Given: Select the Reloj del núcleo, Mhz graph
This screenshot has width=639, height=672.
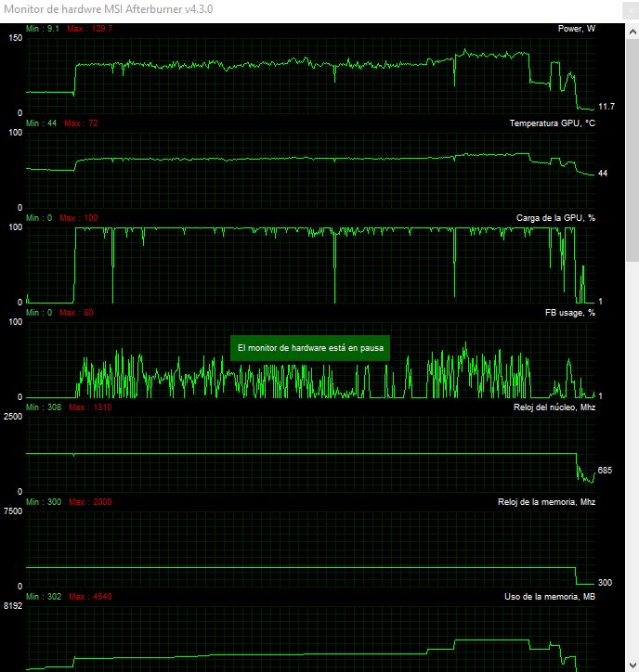Looking at the screenshot, I should pos(310,454).
